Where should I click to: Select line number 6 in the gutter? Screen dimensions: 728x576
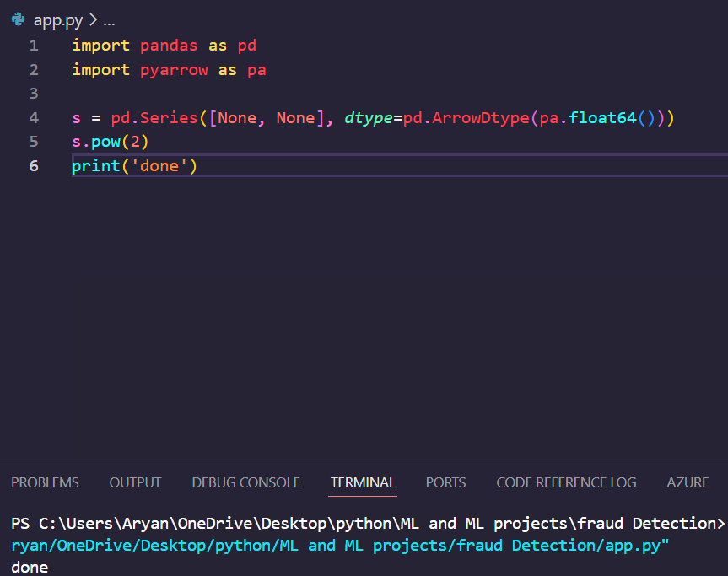coord(34,166)
